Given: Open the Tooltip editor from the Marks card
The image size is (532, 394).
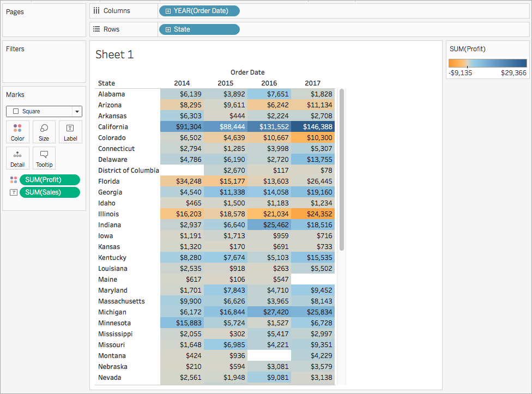Looking at the screenshot, I should [44, 158].
